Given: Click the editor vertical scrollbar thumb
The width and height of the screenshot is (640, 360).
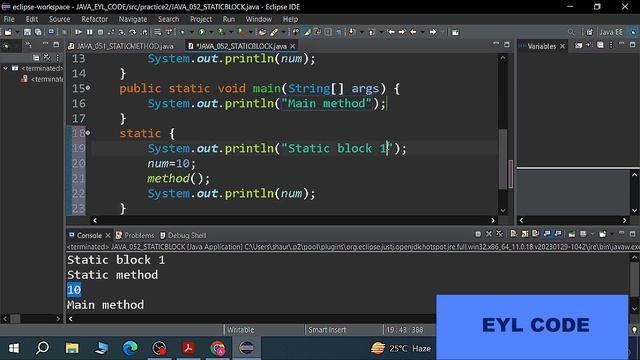Looking at the screenshot, I should click(x=503, y=158).
